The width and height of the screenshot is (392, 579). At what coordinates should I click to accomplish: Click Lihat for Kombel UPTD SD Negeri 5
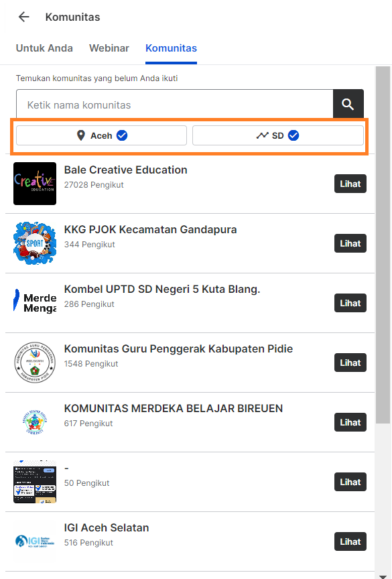pos(350,303)
